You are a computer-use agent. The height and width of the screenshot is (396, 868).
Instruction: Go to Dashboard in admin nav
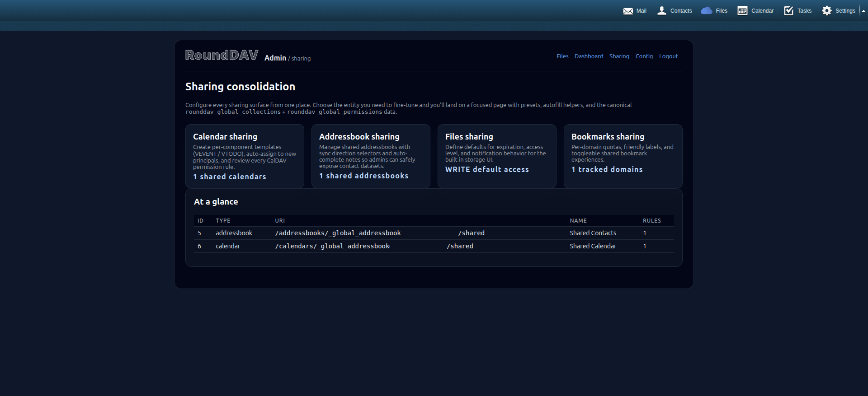(589, 56)
